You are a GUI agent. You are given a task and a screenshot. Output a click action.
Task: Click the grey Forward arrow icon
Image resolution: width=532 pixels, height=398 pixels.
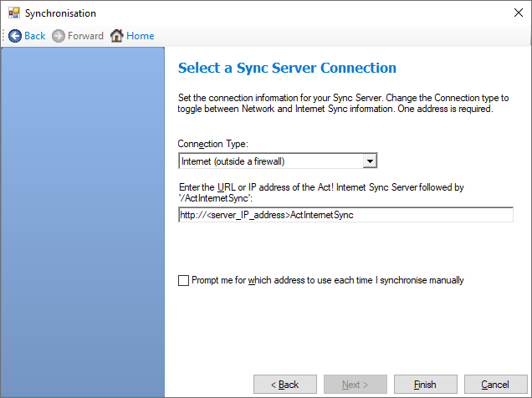(59, 36)
